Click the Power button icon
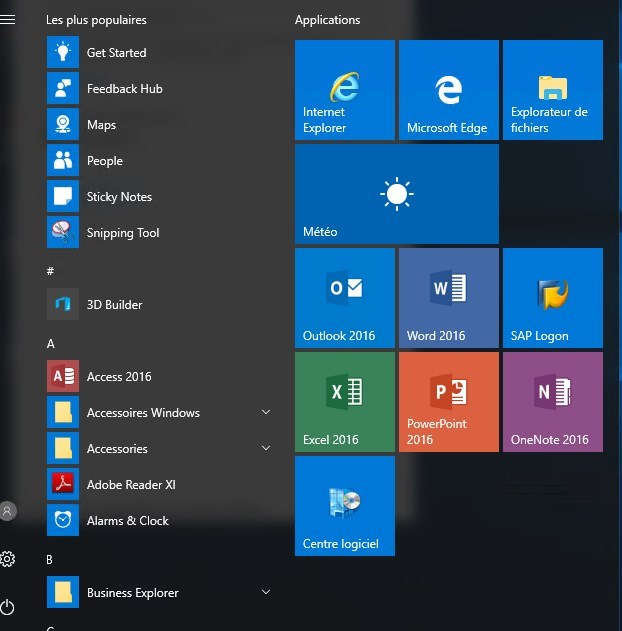This screenshot has width=622, height=631. pos(7,607)
